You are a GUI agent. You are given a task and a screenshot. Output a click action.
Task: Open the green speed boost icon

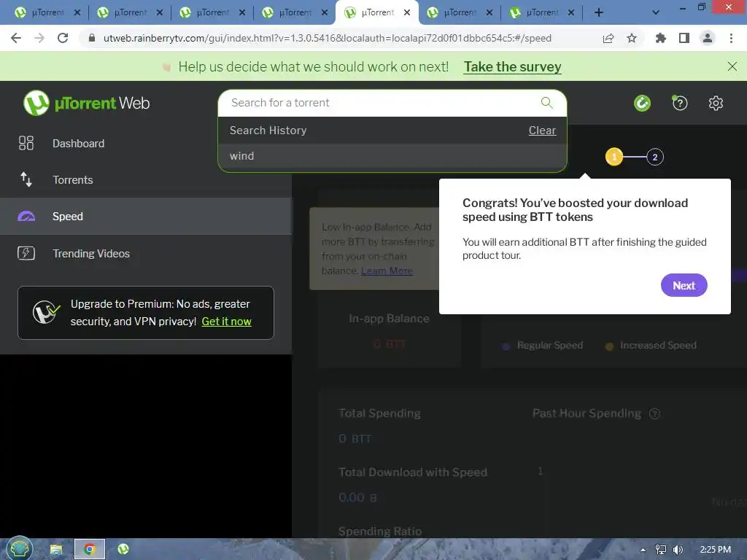(642, 103)
